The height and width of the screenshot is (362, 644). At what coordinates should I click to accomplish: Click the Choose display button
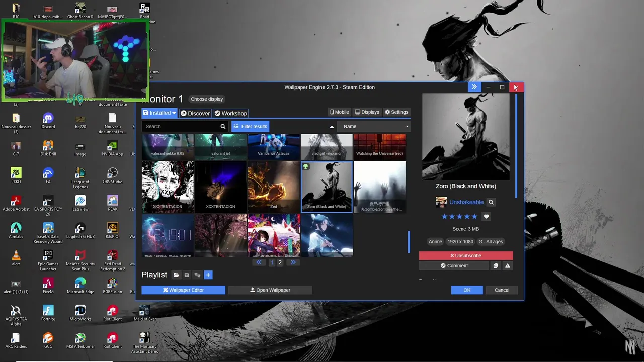coord(207,99)
